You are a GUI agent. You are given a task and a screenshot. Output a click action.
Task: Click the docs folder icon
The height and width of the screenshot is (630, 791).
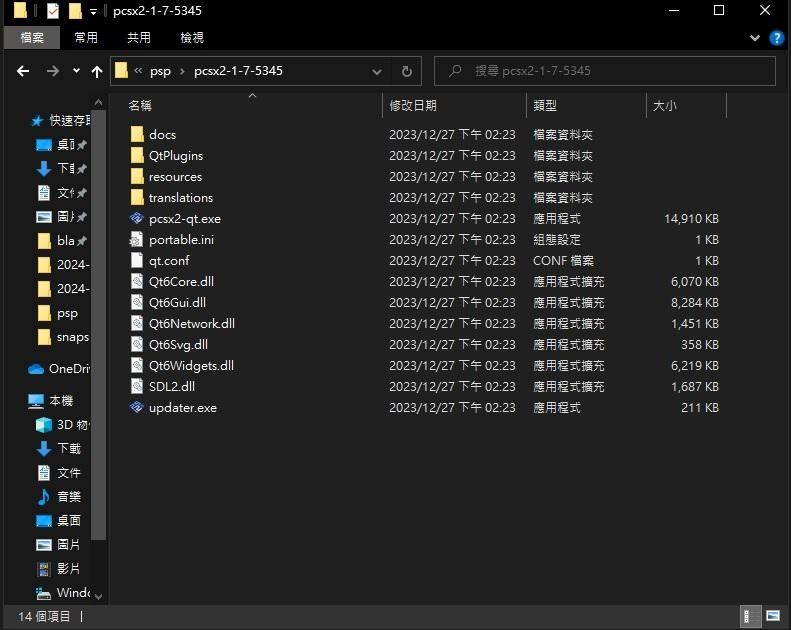(138, 134)
